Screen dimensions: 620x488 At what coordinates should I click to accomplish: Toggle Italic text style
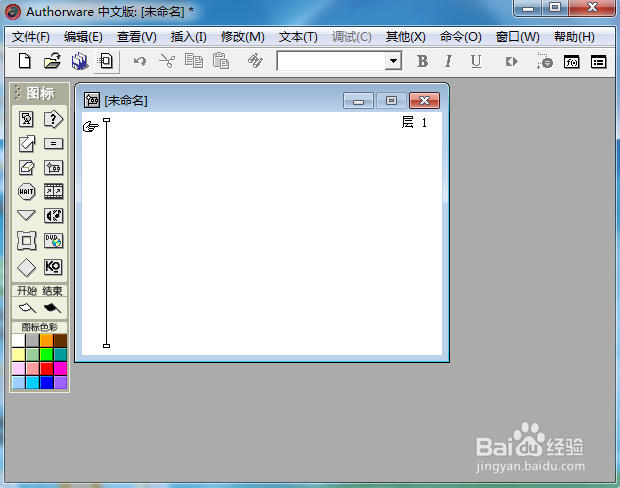coord(448,61)
